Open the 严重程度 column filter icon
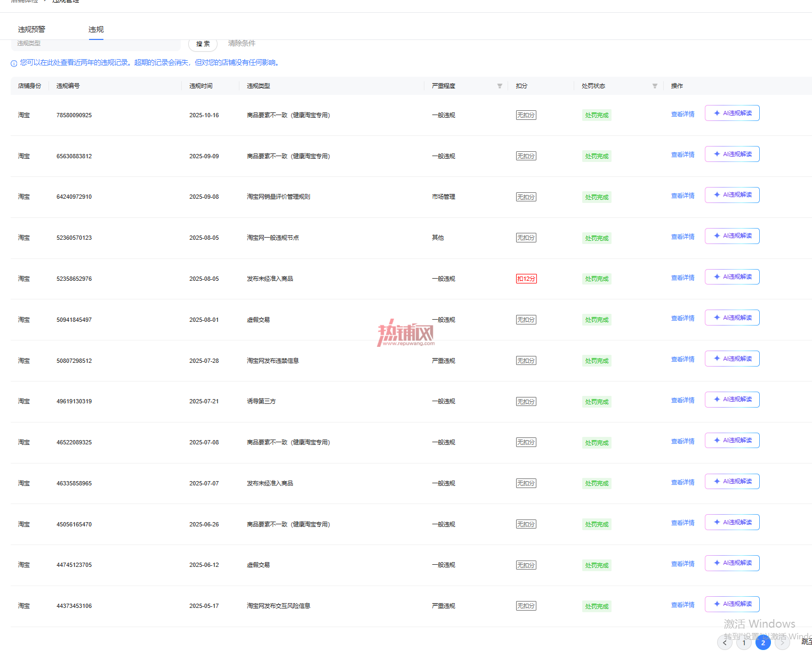 [x=500, y=86]
